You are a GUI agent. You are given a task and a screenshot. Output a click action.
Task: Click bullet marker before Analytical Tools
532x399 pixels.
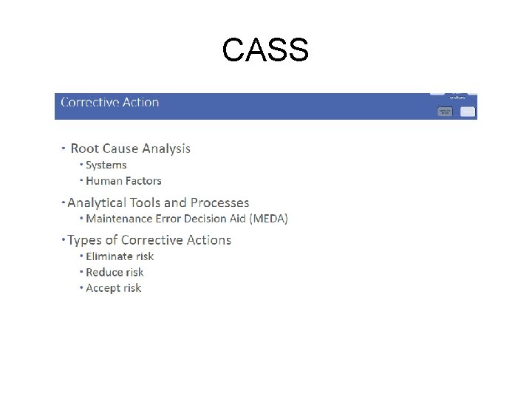[64, 202]
